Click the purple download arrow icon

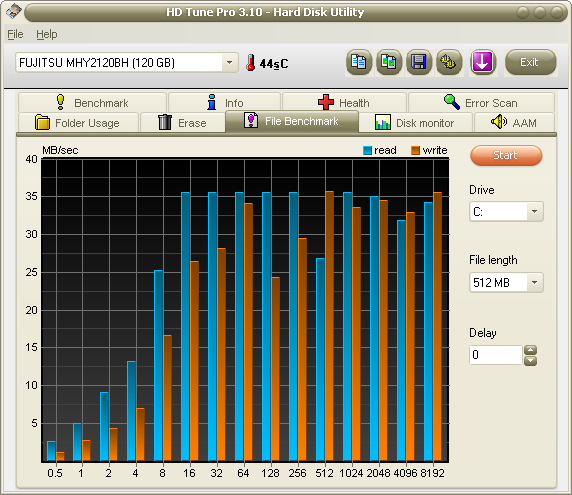[x=482, y=62]
